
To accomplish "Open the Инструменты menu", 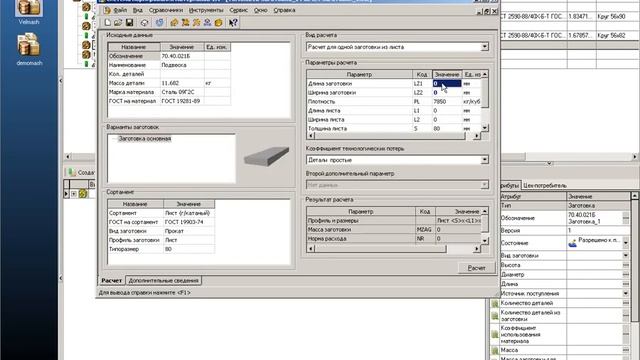I will click(x=206, y=10).
